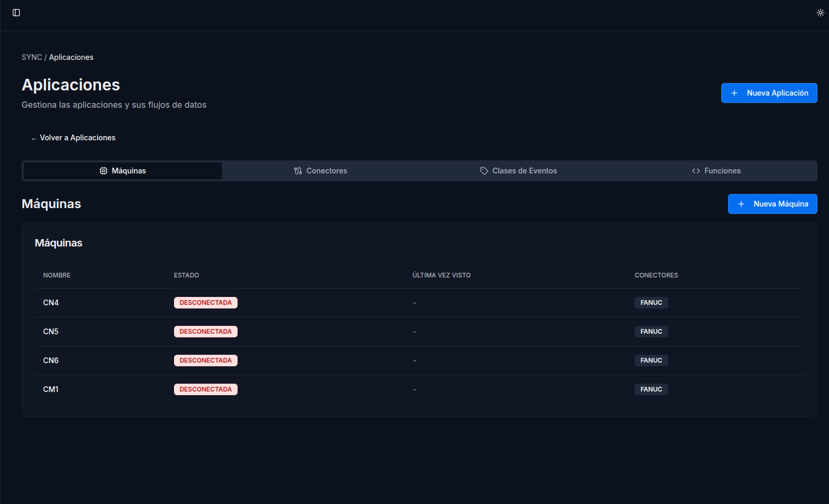Click the SYNC breadcrumb link

pyautogui.click(x=32, y=57)
